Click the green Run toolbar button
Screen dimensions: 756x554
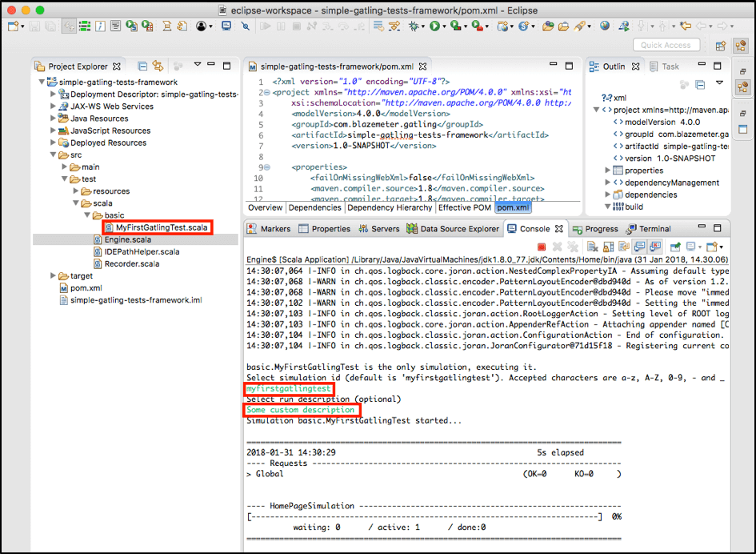434,26
